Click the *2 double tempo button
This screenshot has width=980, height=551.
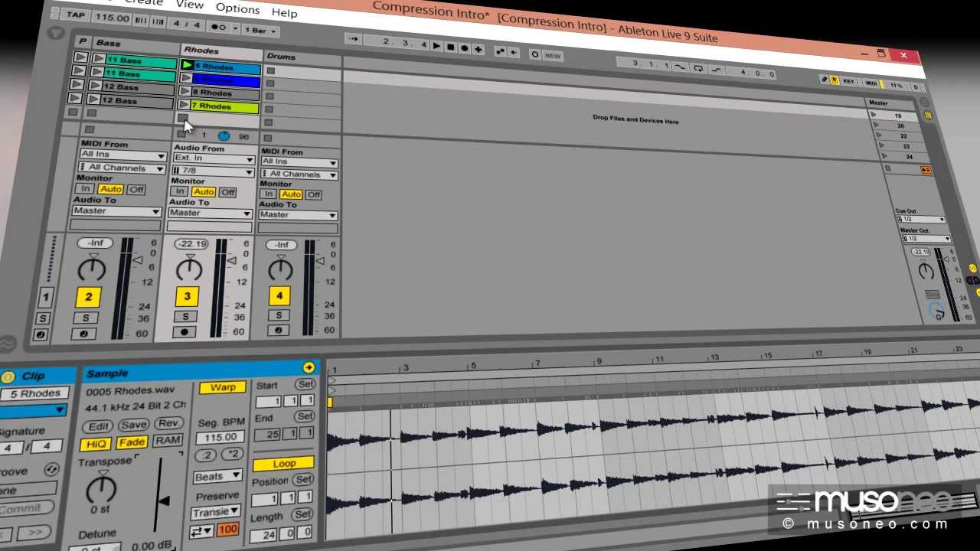coord(231,454)
